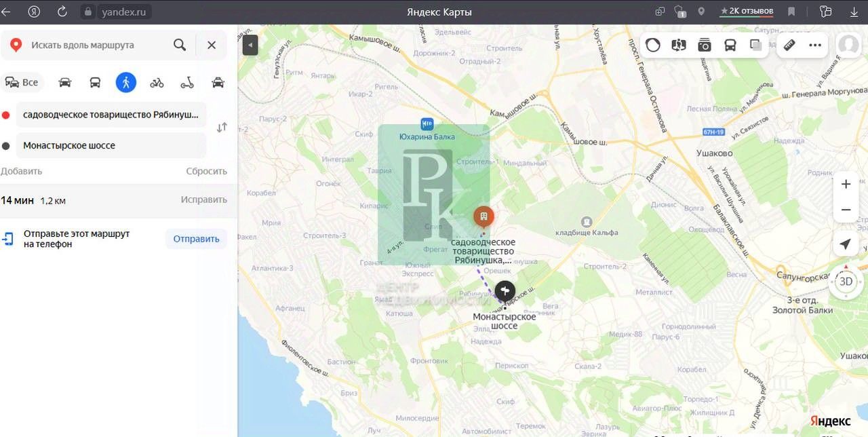Go back with the browser back arrow

(x=6, y=12)
